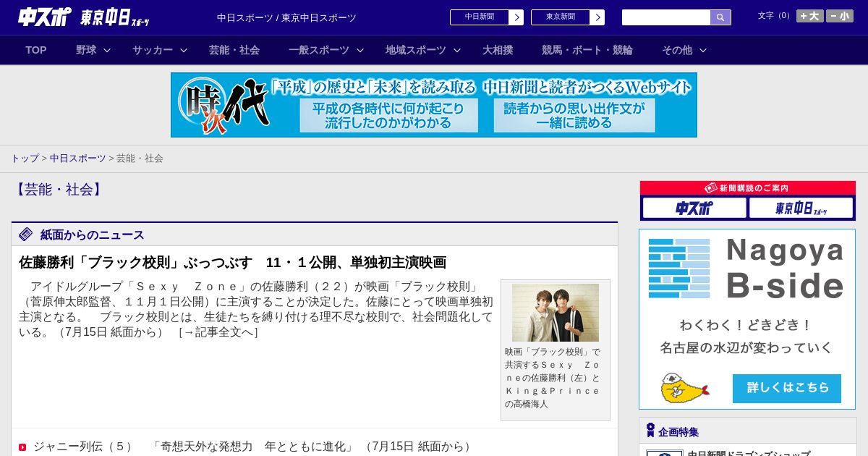Open ジャニー列伝(5) article link
Viewport: 868px width, 456px height.
pos(194,447)
